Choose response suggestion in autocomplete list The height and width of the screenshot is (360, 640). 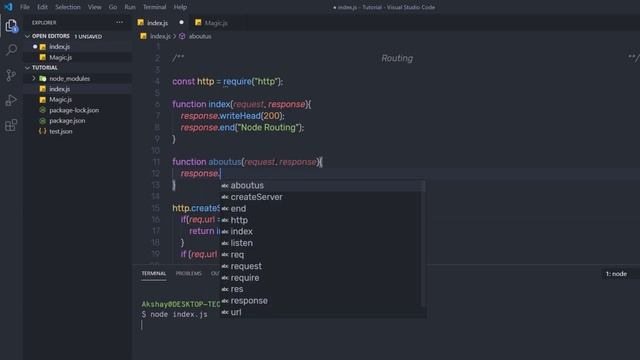322,301
